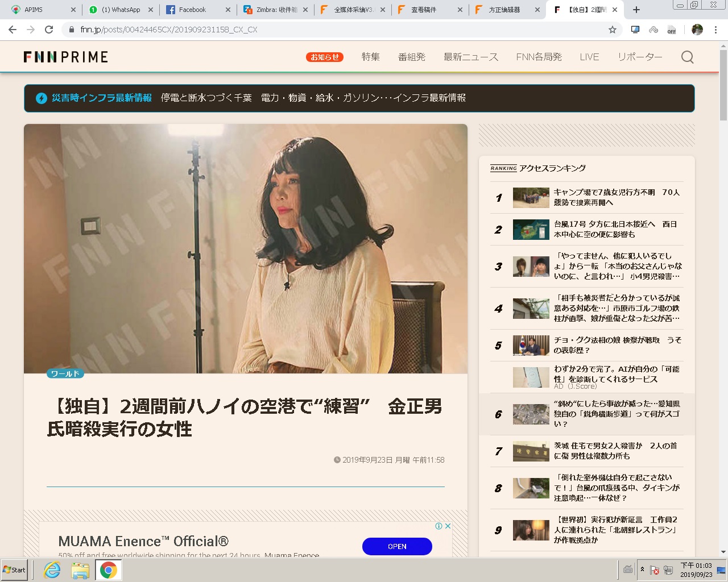Click typhoon map thumbnail for ranking 2
The image size is (728, 582).
tap(531, 230)
